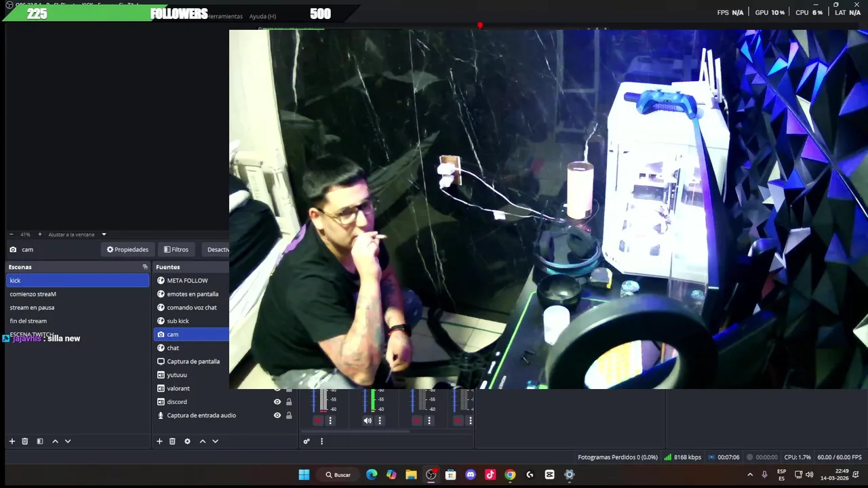Zoom in preview with plus icon
868x488 pixels.
(x=39, y=235)
